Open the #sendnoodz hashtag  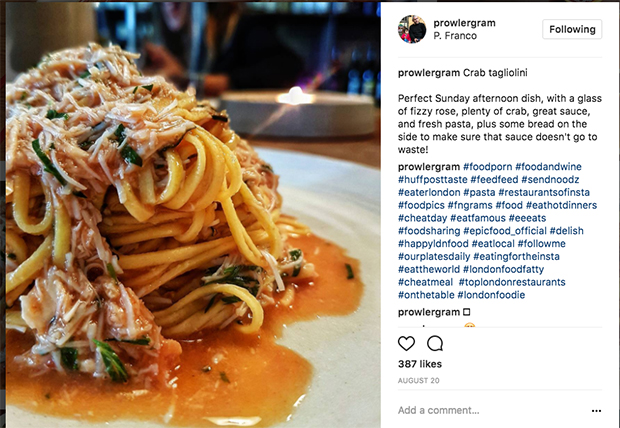[550, 180]
